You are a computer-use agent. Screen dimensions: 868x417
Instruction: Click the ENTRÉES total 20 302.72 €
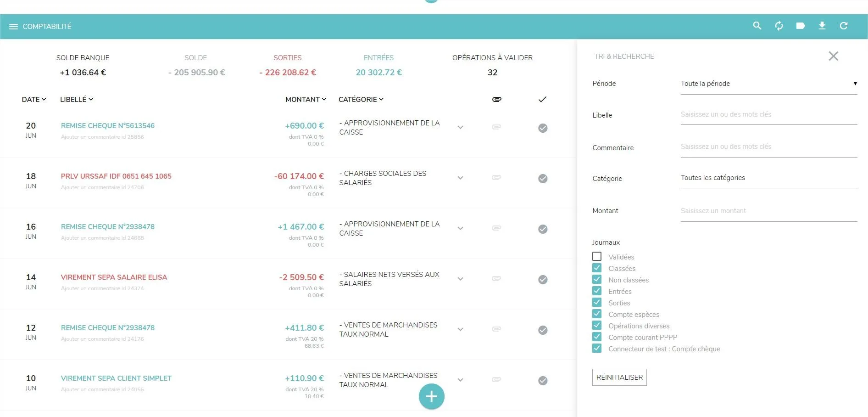tap(378, 73)
